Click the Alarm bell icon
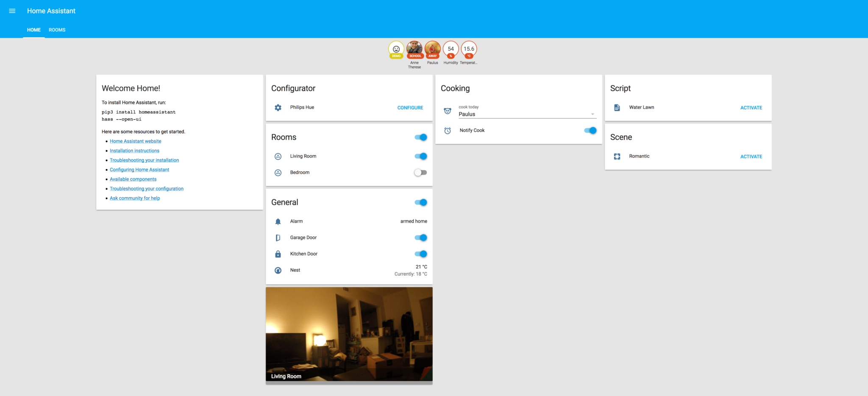Viewport: 868px width, 396px height. point(278,221)
